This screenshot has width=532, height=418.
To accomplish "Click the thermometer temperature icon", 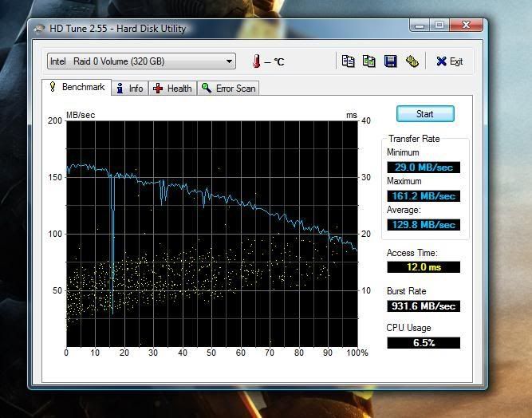I will [x=257, y=61].
